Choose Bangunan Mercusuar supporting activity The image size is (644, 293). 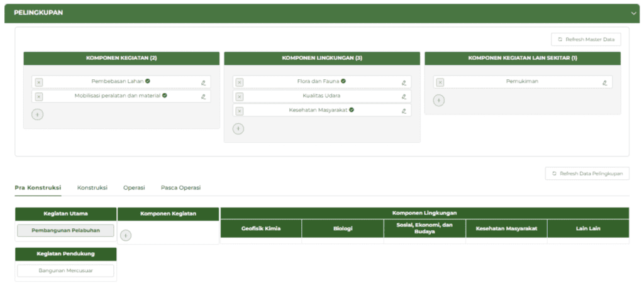[x=65, y=271]
